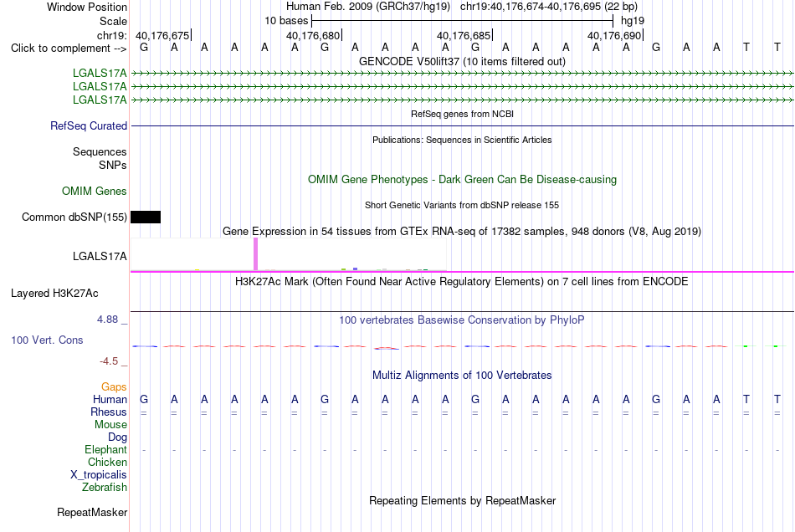Viewport: 795px width, 532px height.
Task: Open the Common dbSNP(155) track label
Action: pyautogui.click(x=74, y=217)
